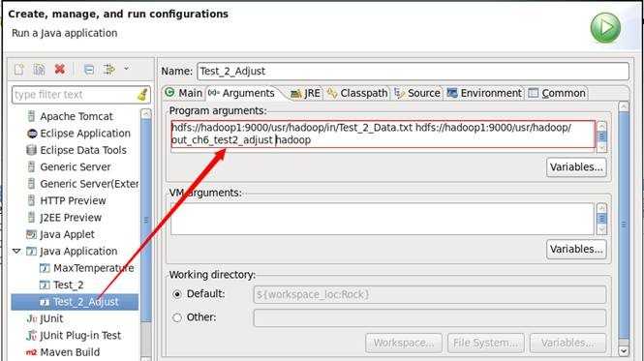Screen dimensions: 644x361
Task: Select Test_2 launch configuration
Action: 68,285
